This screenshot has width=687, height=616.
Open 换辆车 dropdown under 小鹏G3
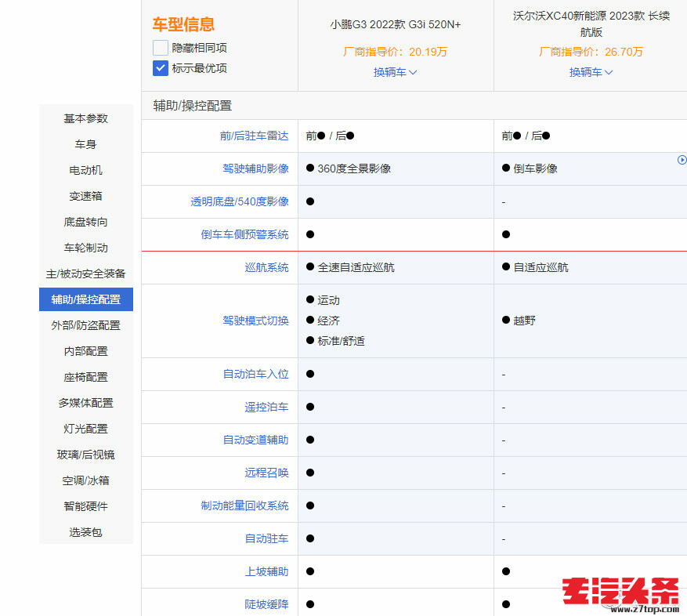coord(395,72)
